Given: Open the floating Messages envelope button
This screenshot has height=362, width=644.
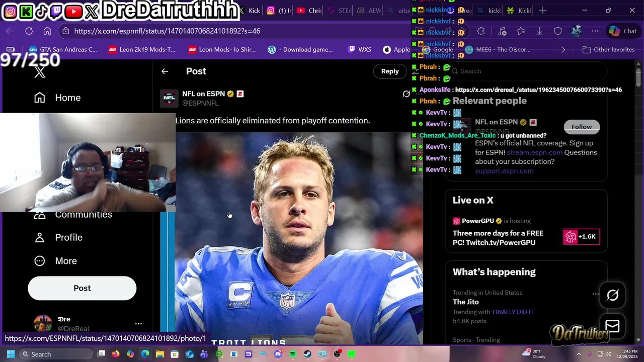Looking at the screenshot, I should 612,326.
